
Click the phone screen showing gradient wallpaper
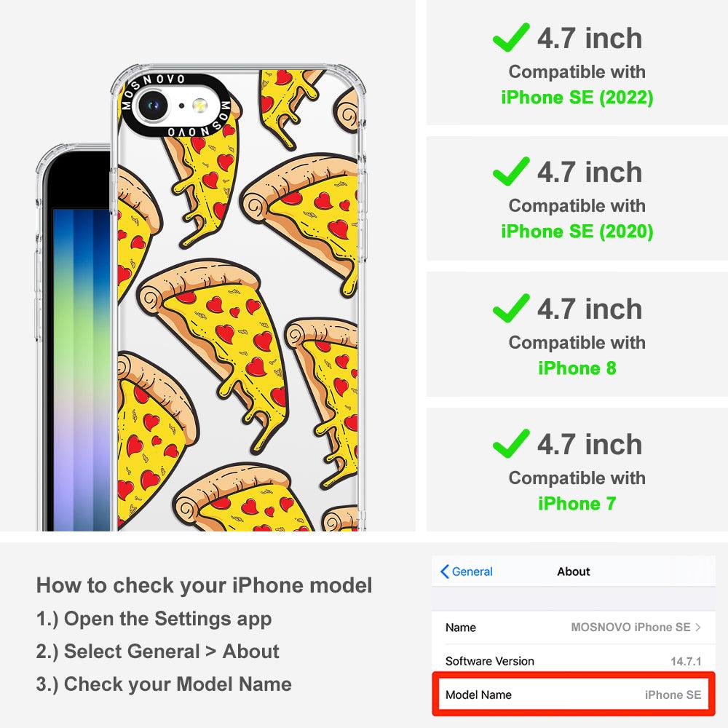(x=82, y=369)
